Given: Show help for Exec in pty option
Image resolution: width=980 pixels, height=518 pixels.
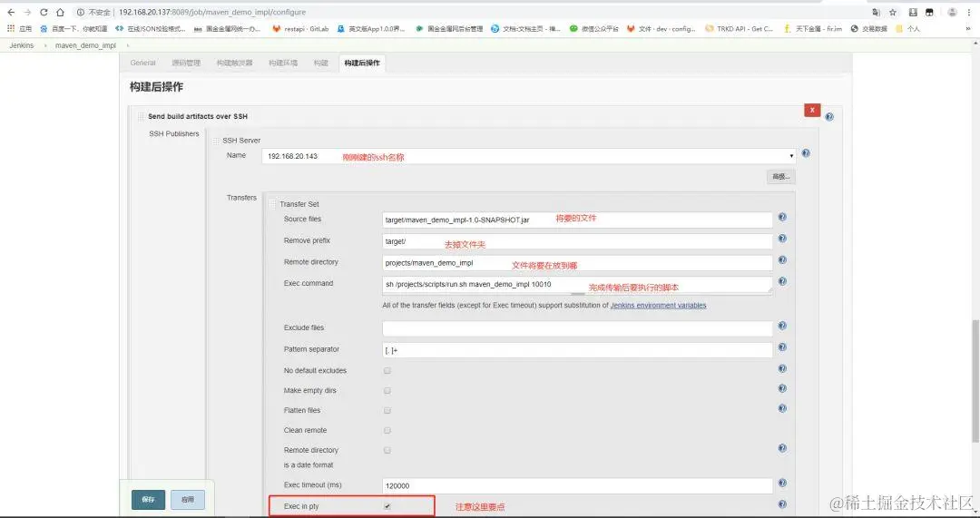Looking at the screenshot, I should (782, 505).
